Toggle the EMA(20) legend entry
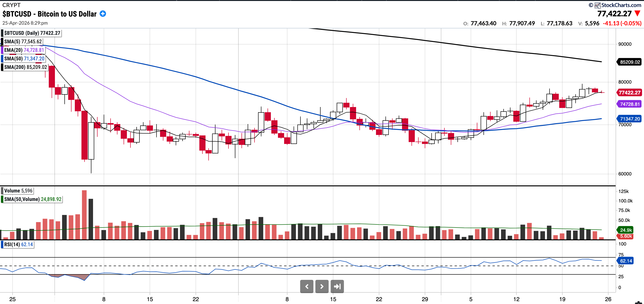Viewport: 644px width, 304px height. (24, 50)
